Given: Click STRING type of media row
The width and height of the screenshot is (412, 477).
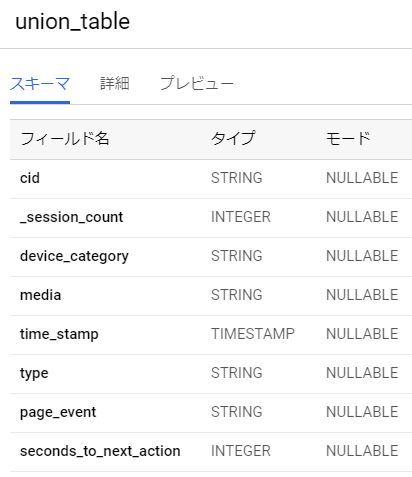Looking at the screenshot, I should pos(237,295).
